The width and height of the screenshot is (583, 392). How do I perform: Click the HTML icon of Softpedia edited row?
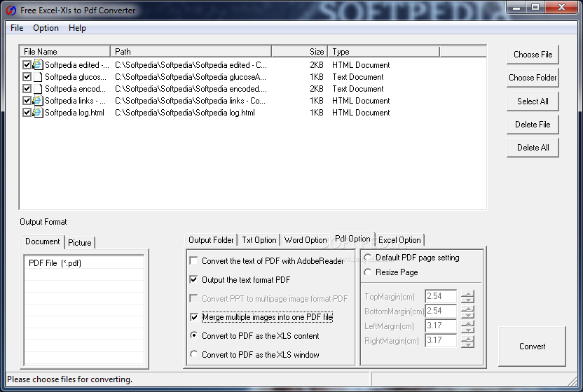pyautogui.click(x=38, y=65)
